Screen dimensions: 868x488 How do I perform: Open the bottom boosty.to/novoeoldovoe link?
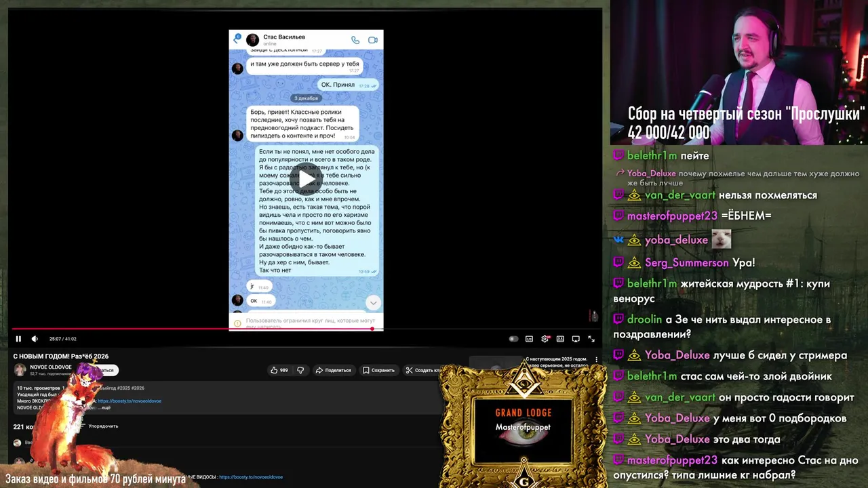(x=251, y=477)
